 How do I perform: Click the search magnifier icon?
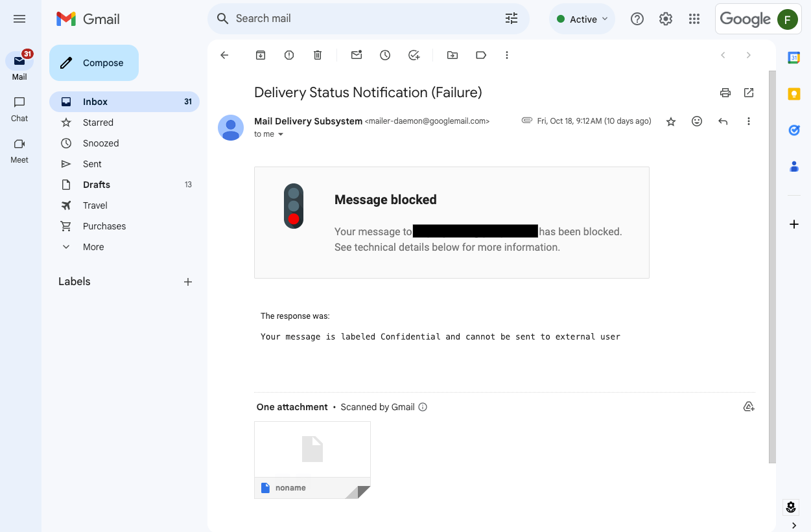click(x=222, y=19)
